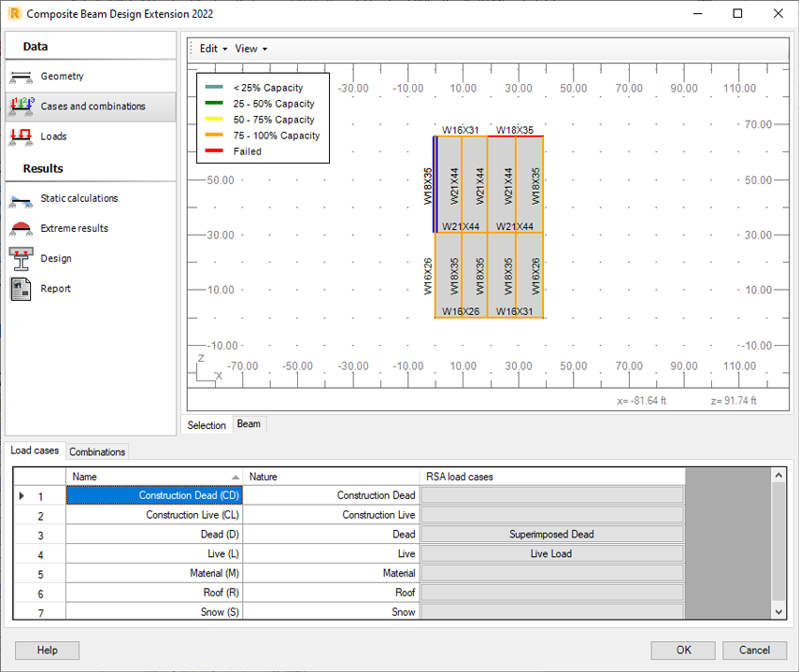
Task: Click Superimposed Dead RSA load case cell
Action: [551, 535]
